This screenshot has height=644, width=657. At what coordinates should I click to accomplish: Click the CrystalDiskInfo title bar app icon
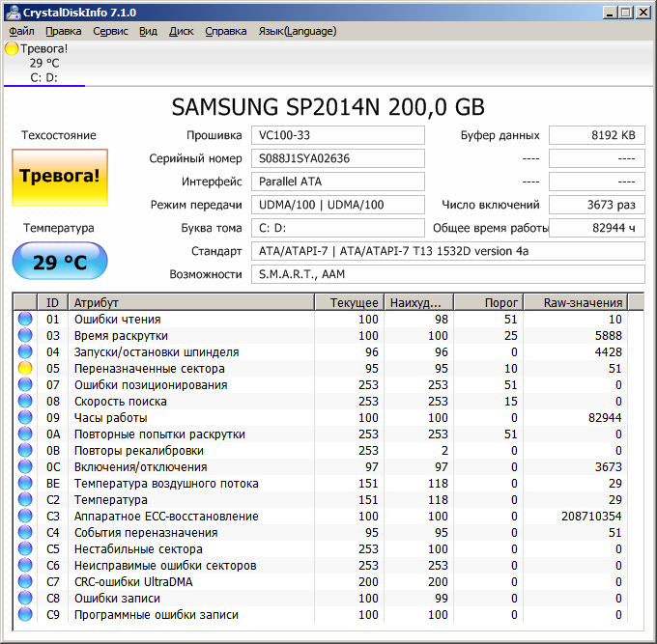[14, 13]
